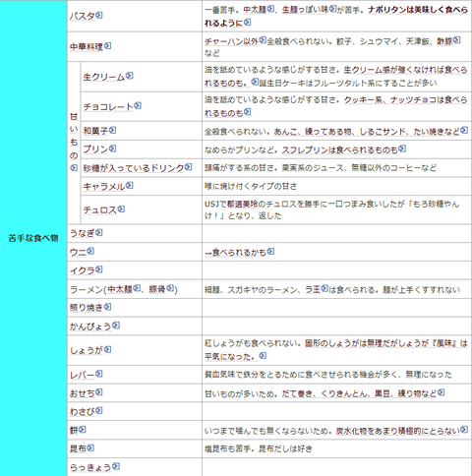Screen dimensions: 472x476
Task: Click the link icon next to 和菓子
Action: click(112, 130)
